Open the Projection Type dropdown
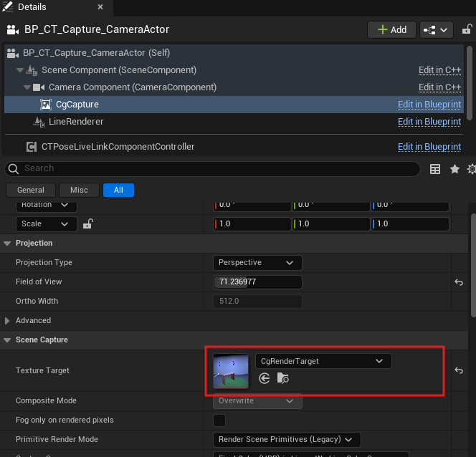Screen dimensions: 476x457 tap(258, 263)
